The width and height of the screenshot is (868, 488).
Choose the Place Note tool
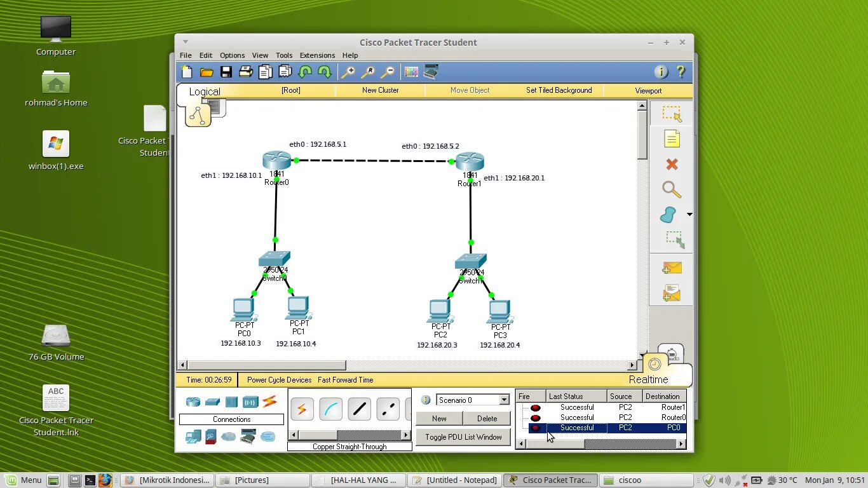[672, 139]
